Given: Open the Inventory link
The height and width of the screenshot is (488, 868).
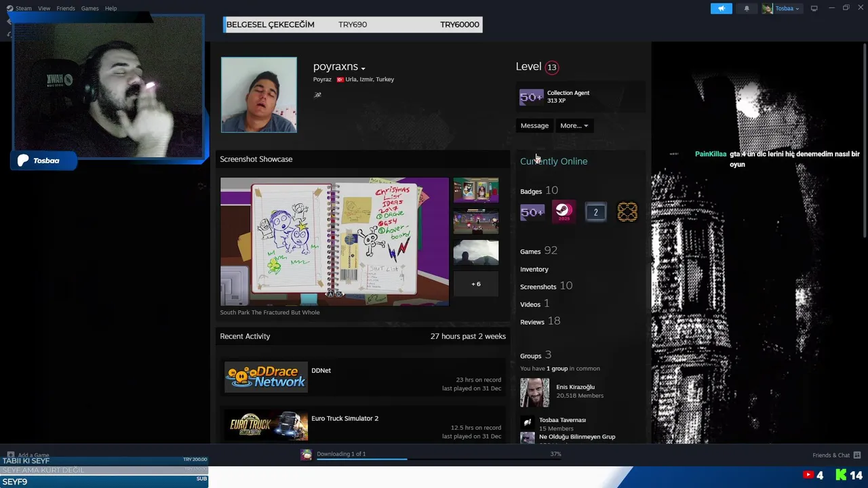Looking at the screenshot, I should pos(534,269).
